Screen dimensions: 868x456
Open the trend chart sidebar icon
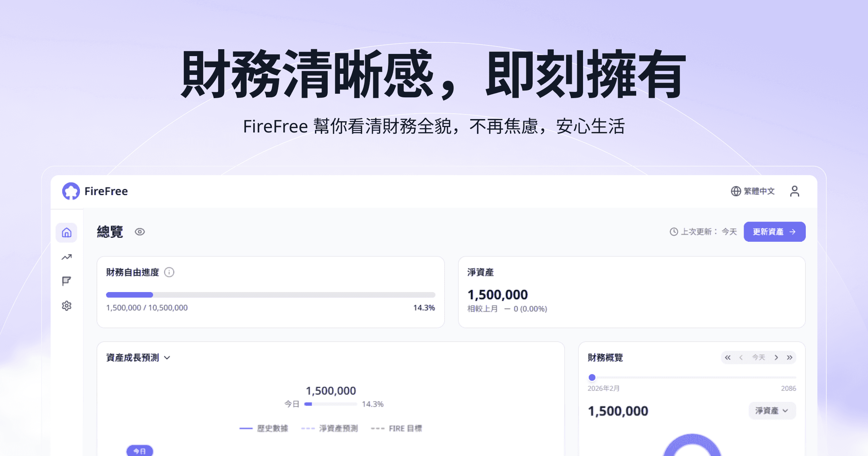point(67,257)
